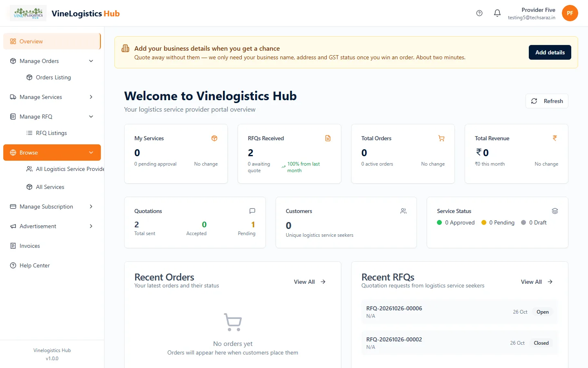Image resolution: width=588 pixels, height=368 pixels.
Task: Click the help question mark icon in header
Action: click(x=479, y=13)
